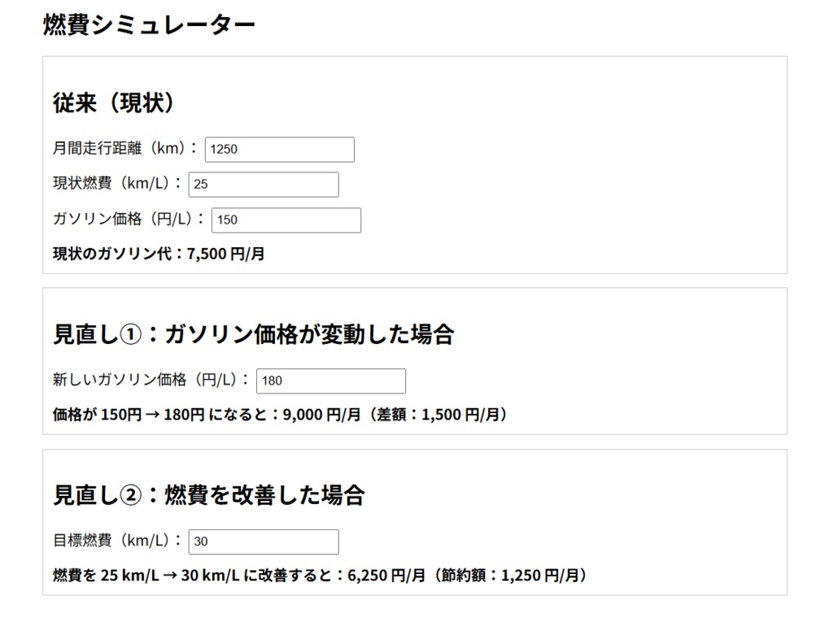
Task: Click the 目標燃費（km/L） label
Action: [117, 542]
